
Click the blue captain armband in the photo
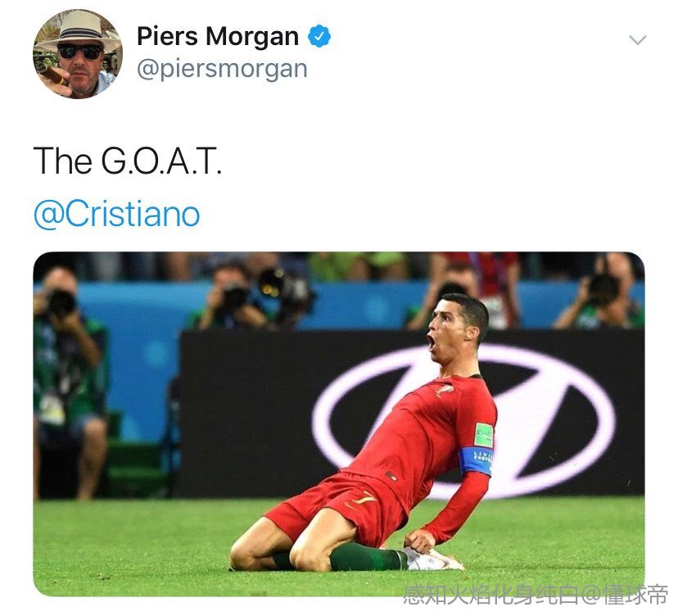tap(476, 461)
